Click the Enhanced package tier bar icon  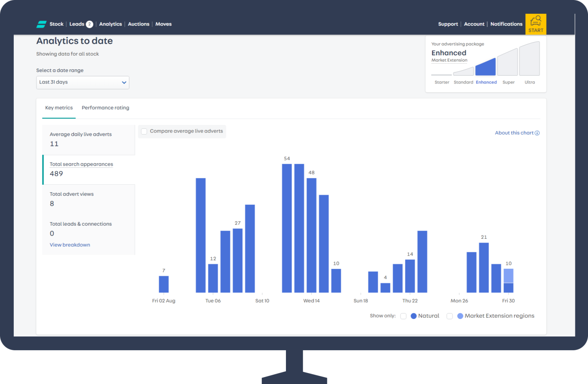(x=485, y=67)
